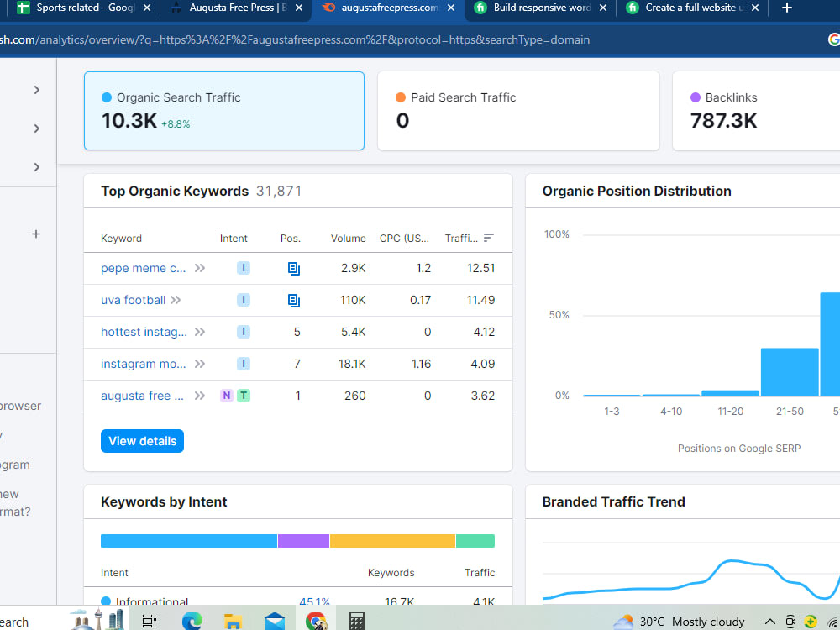Open the Mail app from the taskbar
840x630 pixels.
click(275, 622)
